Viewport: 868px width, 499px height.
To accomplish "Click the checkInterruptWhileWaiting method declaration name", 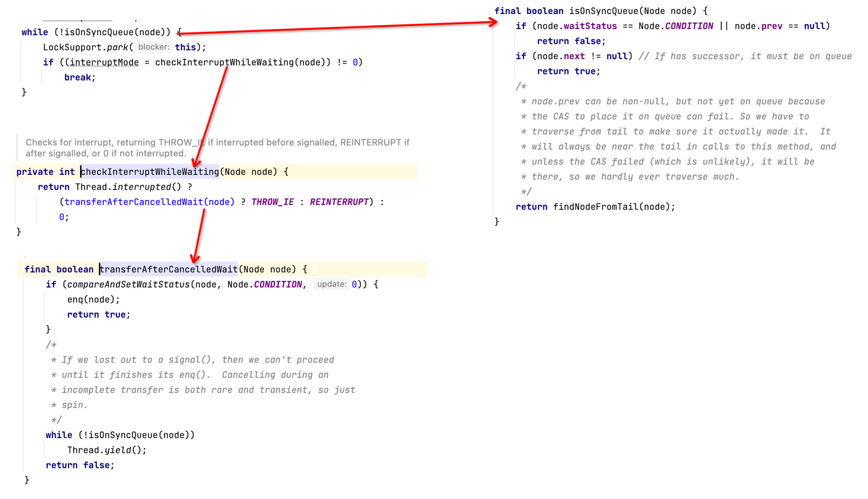I will [150, 172].
